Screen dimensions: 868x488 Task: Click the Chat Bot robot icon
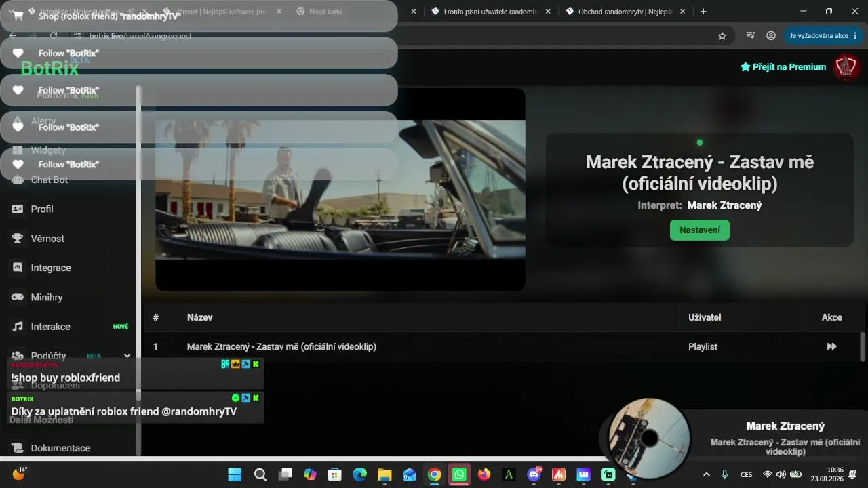pos(18,180)
